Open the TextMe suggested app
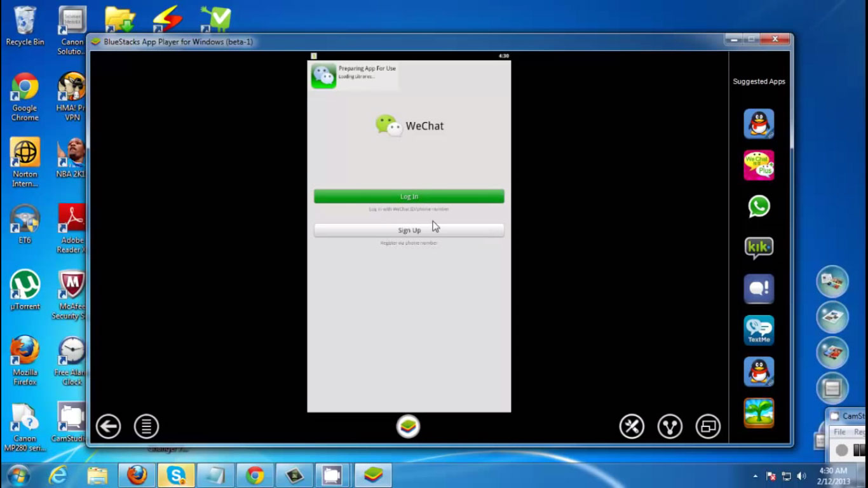Viewport: 868px width, 488px height. click(759, 330)
